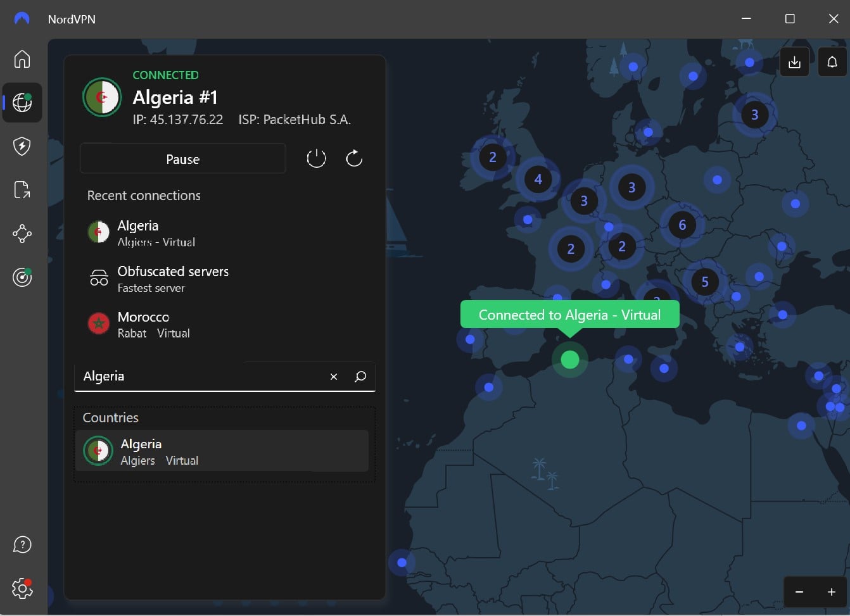Clear the Algeria search with the x

(334, 376)
